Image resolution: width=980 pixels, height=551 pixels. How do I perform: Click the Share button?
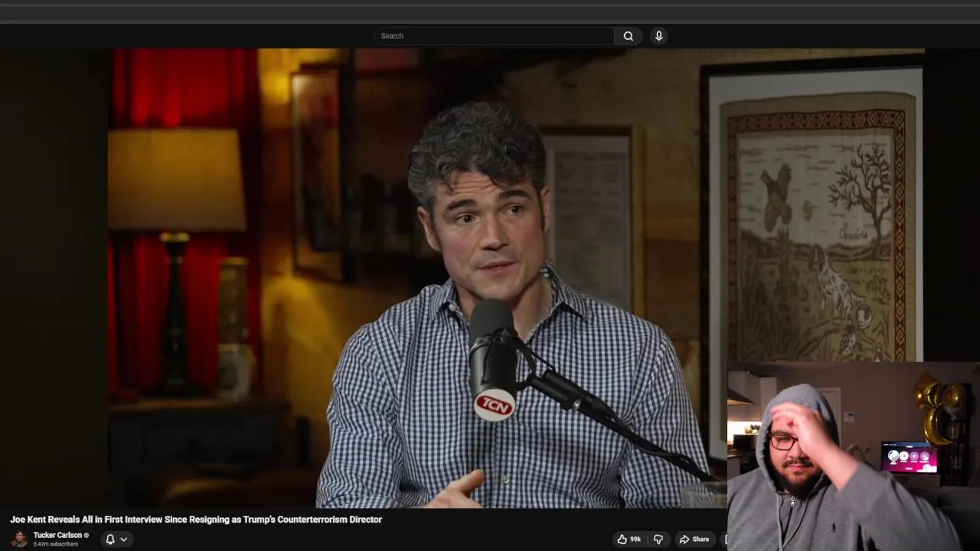[x=694, y=540]
